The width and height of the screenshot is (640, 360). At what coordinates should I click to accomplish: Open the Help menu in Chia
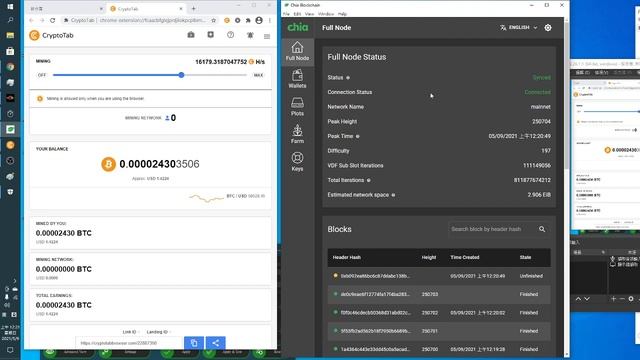coord(342,14)
